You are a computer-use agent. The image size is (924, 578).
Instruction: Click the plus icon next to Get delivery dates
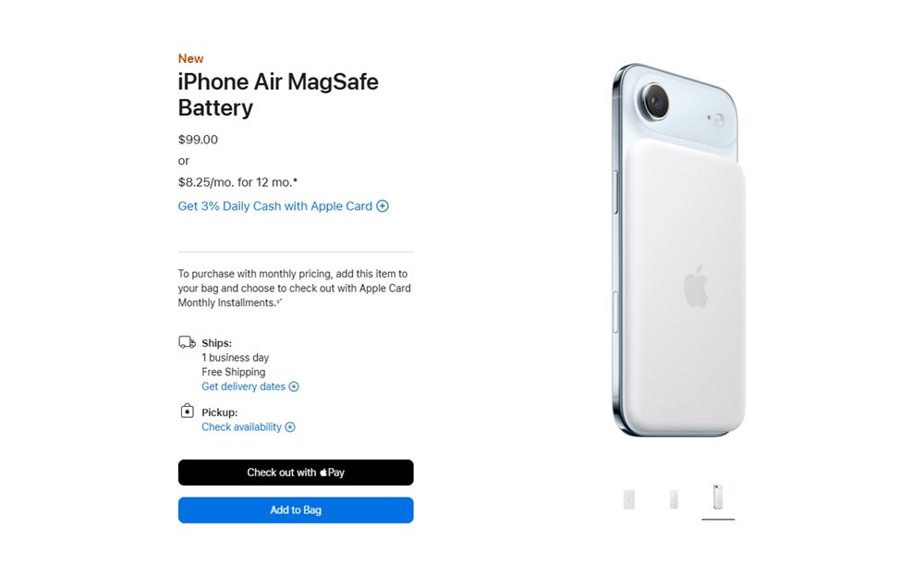pos(294,387)
